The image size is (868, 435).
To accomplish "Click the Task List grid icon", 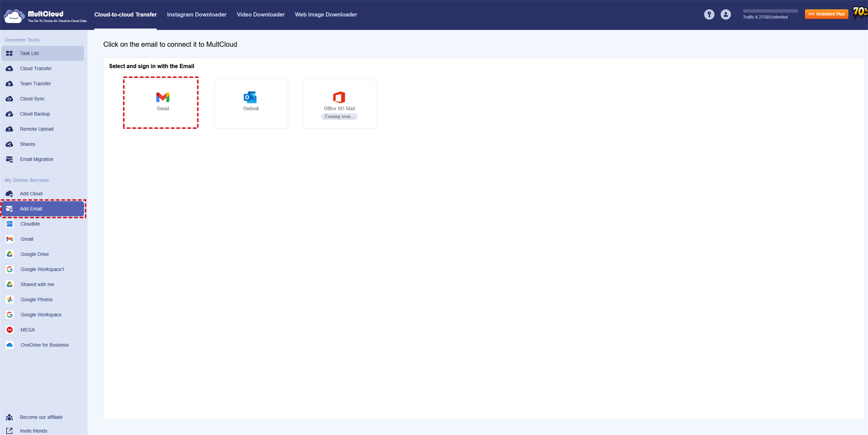I will pos(9,53).
